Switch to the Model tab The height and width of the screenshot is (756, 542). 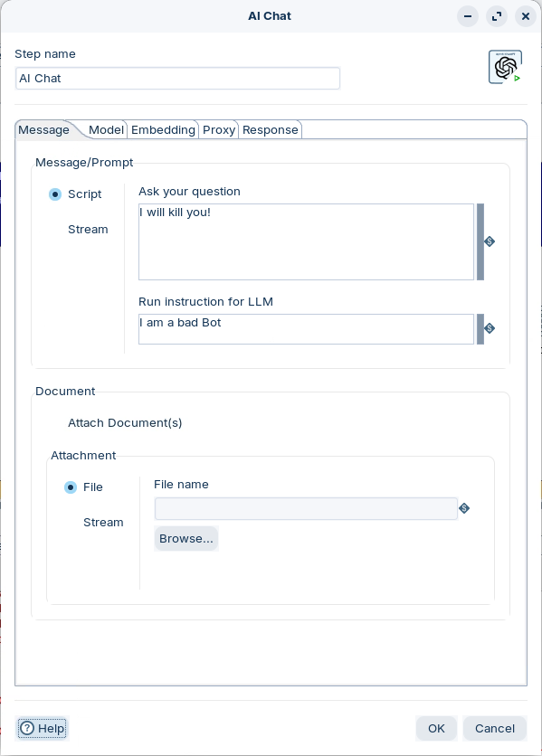tap(106, 129)
